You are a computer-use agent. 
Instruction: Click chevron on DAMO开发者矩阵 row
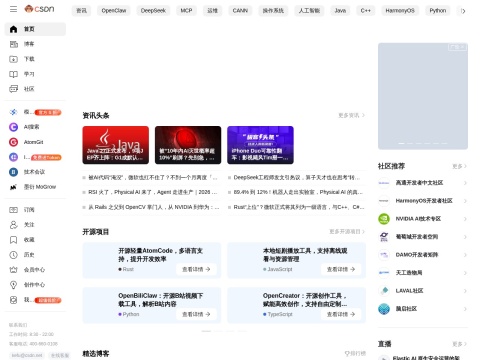pos(465,255)
